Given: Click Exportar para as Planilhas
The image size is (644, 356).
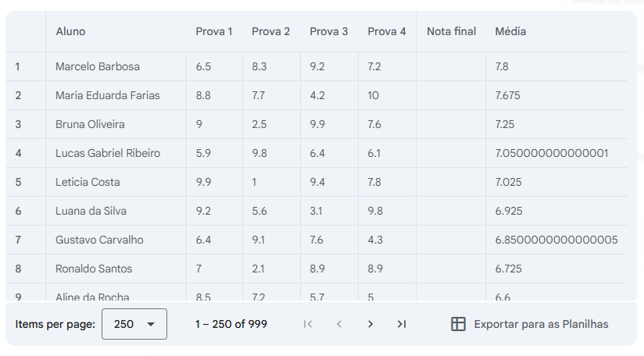Looking at the screenshot, I should pos(541,324).
